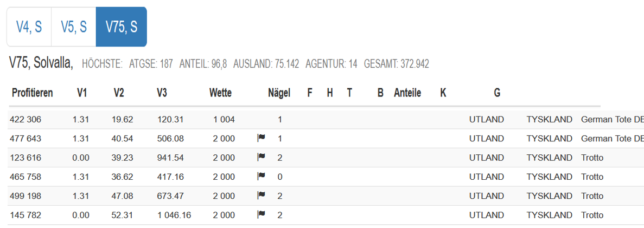Screen dimensions: 644x228
Task: Click the Anteile column header
Action: 407,93
